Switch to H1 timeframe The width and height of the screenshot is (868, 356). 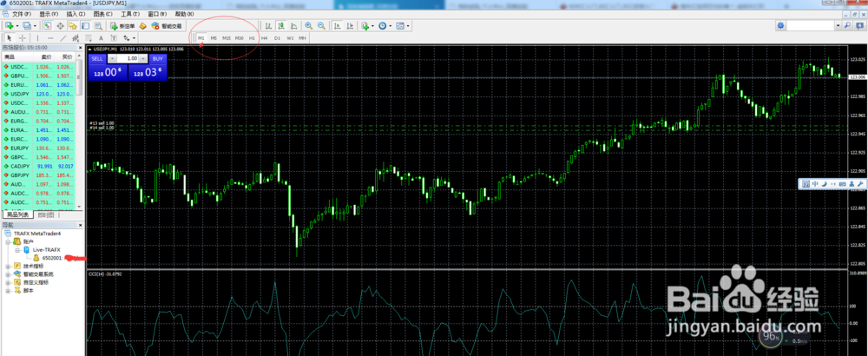click(x=252, y=38)
